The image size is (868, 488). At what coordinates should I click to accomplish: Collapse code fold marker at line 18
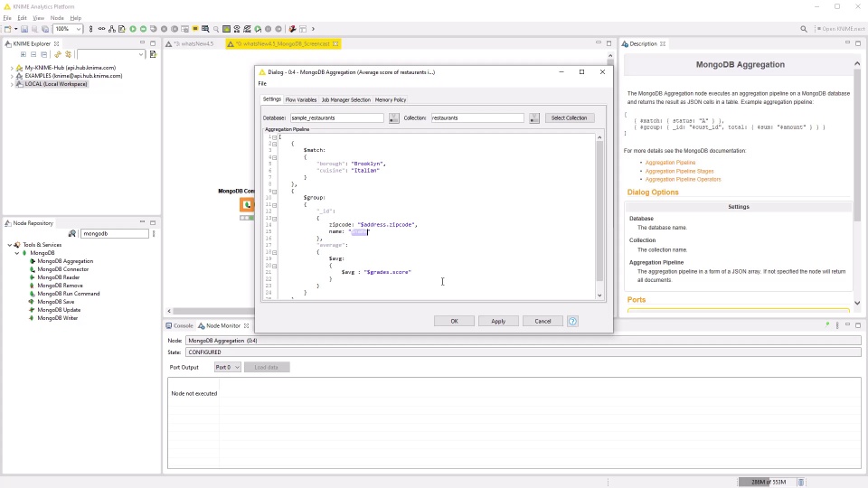(275, 252)
